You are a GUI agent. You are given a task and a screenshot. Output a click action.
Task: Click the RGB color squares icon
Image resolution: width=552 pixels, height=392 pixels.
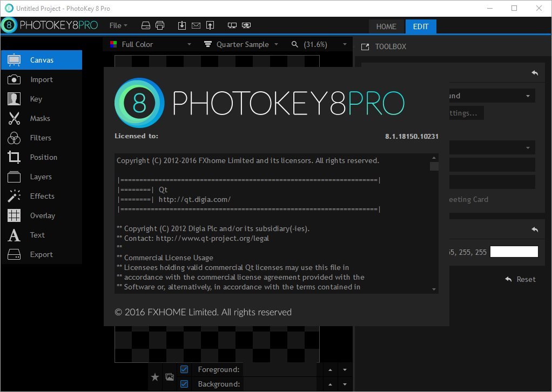tap(113, 44)
